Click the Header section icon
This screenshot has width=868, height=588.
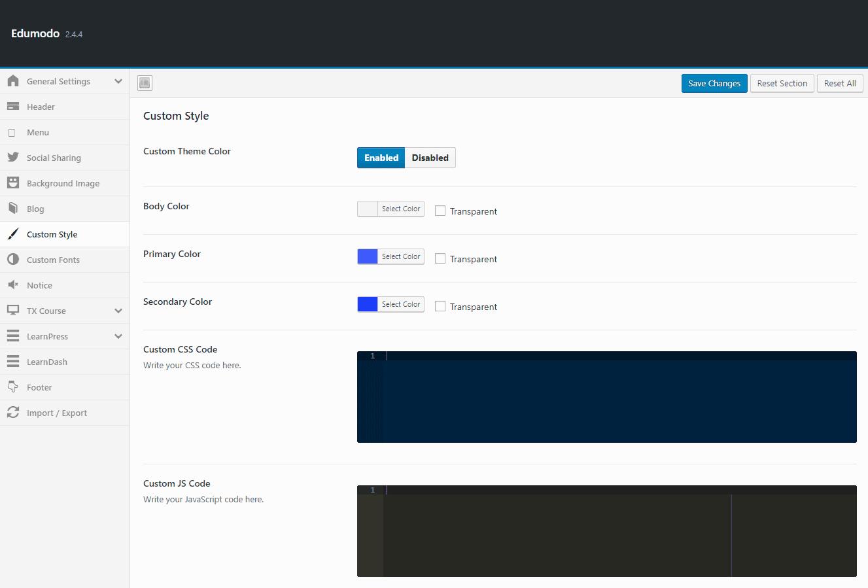tap(13, 107)
